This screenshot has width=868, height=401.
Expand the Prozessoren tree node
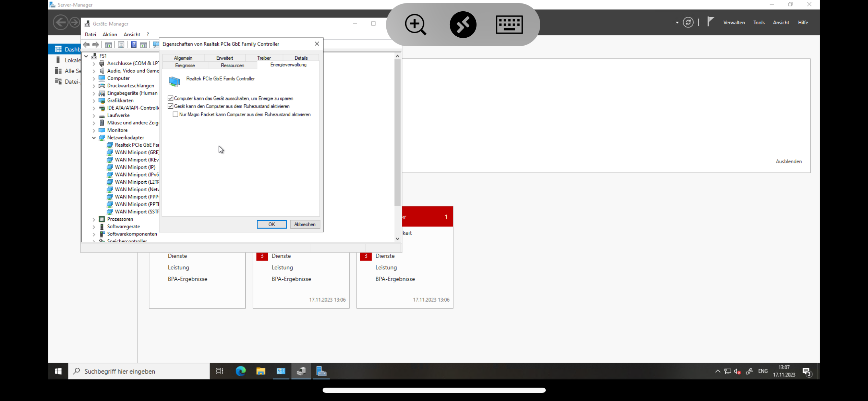[x=94, y=219]
